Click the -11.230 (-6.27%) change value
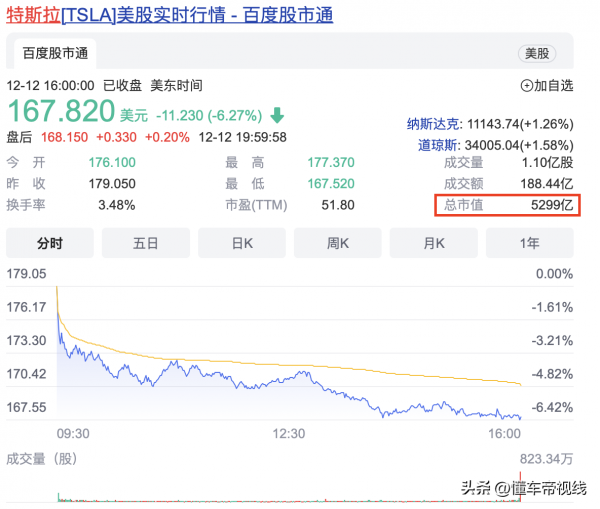The image size is (600, 509). tap(209, 115)
